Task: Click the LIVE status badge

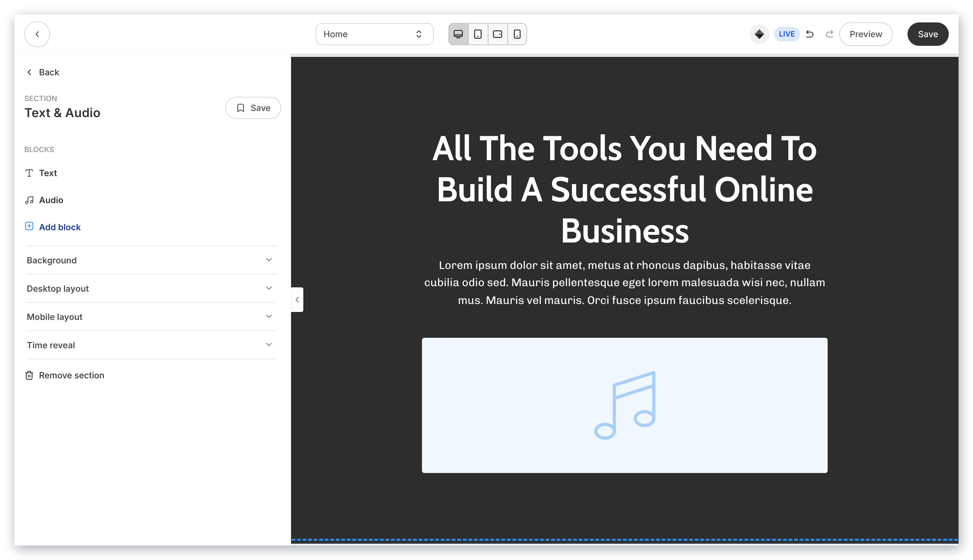Action: tap(786, 34)
